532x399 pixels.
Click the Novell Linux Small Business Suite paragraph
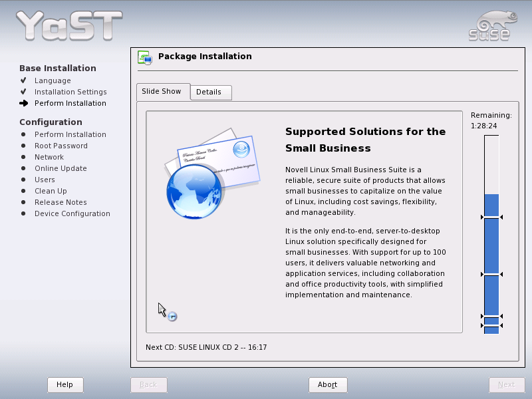tap(365, 191)
